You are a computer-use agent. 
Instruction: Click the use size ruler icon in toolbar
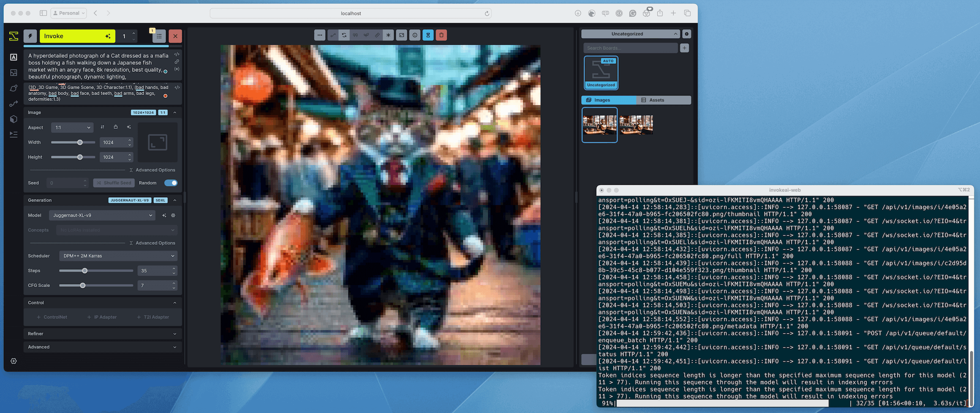point(377,35)
